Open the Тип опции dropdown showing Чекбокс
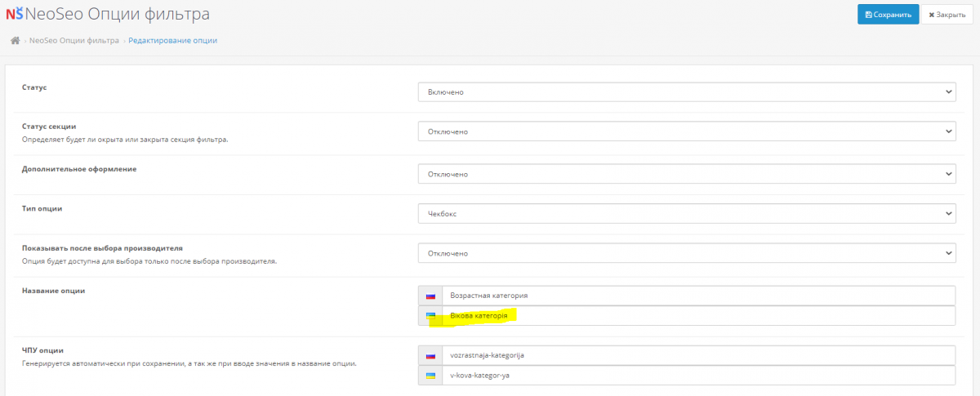 click(x=687, y=213)
